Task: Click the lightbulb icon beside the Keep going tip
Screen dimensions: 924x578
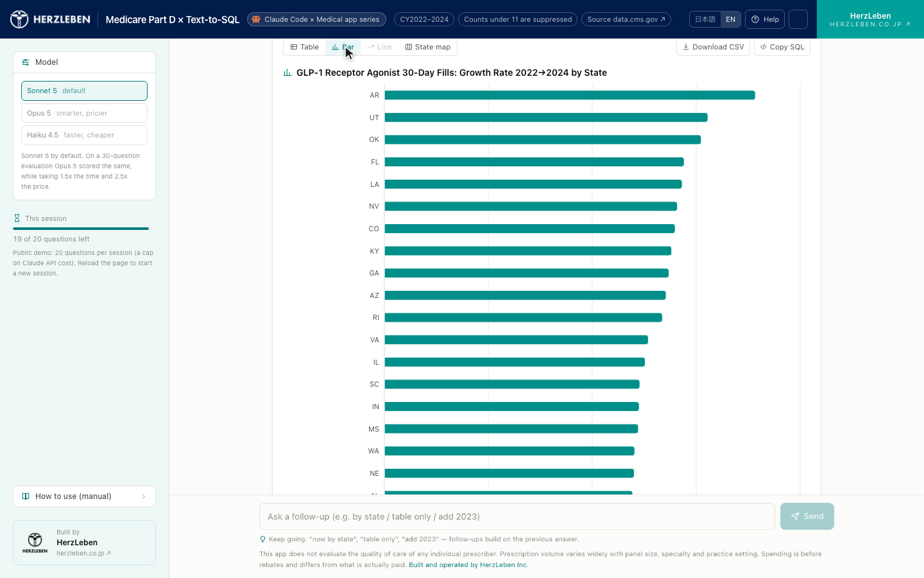Action: [262, 539]
